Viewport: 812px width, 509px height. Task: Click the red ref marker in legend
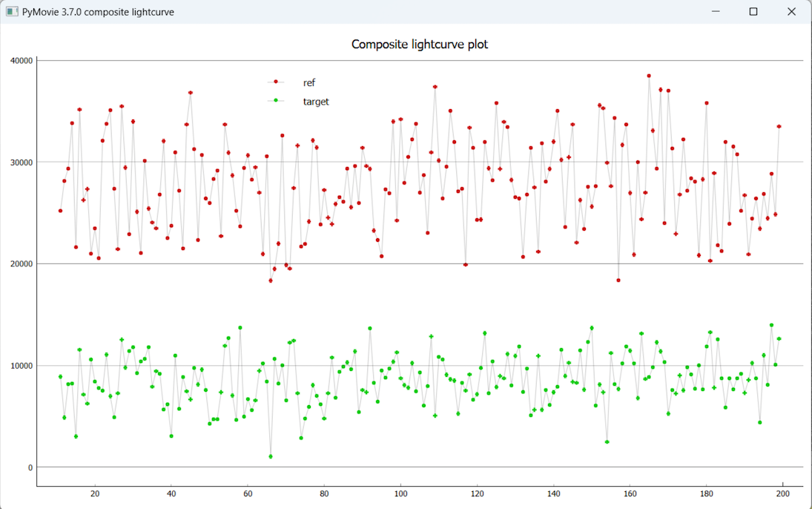coord(276,82)
